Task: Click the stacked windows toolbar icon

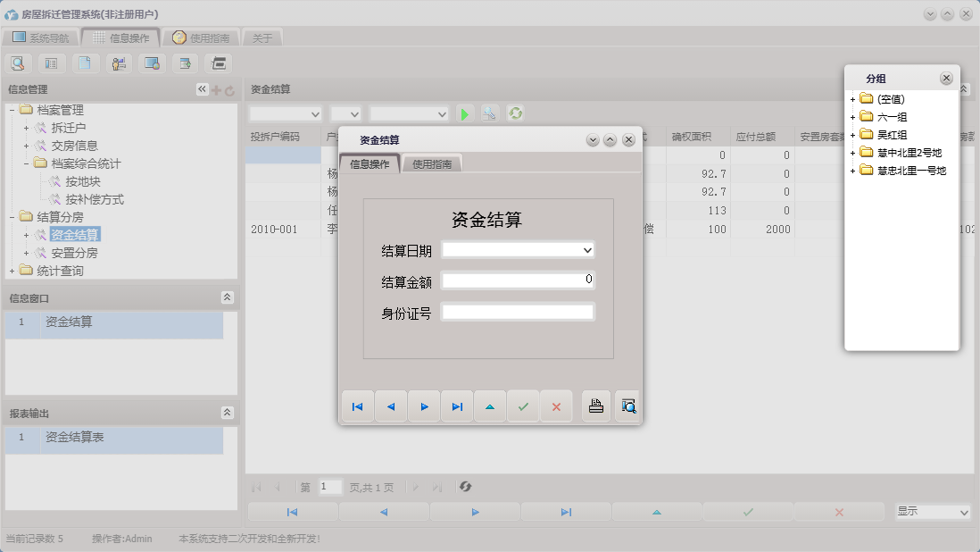Action: pos(219,63)
